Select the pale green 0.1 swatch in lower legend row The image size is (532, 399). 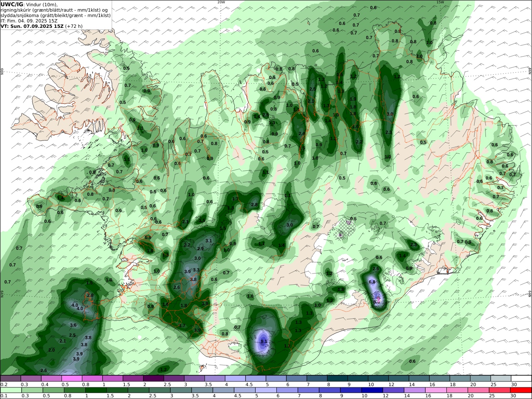pyautogui.click(x=10, y=390)
